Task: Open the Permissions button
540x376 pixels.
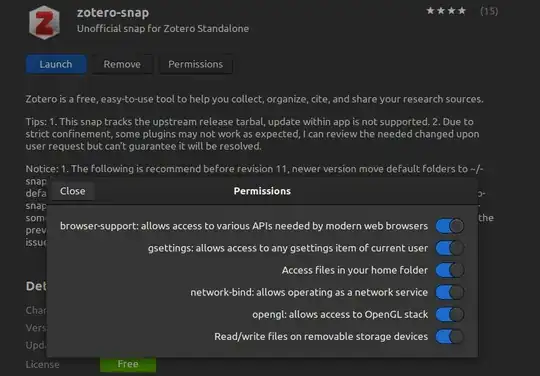Action: pos(195,64)
